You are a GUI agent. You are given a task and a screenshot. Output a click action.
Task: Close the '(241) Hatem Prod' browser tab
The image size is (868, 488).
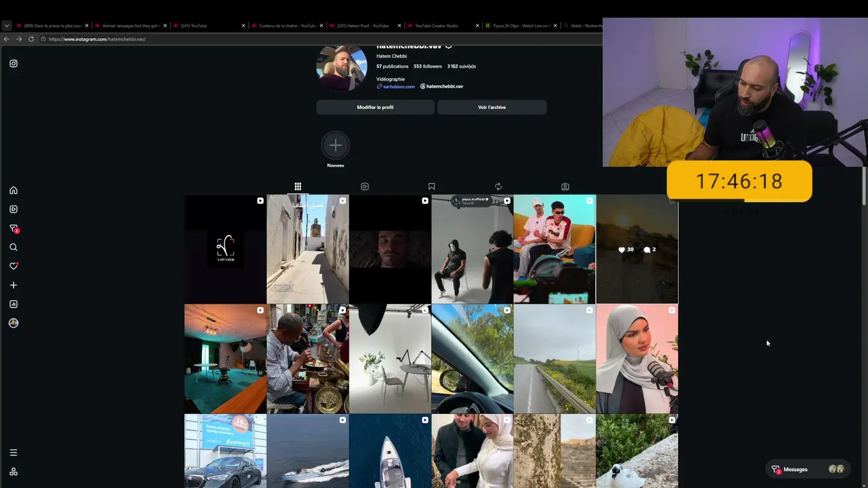[x=399, y=26]
